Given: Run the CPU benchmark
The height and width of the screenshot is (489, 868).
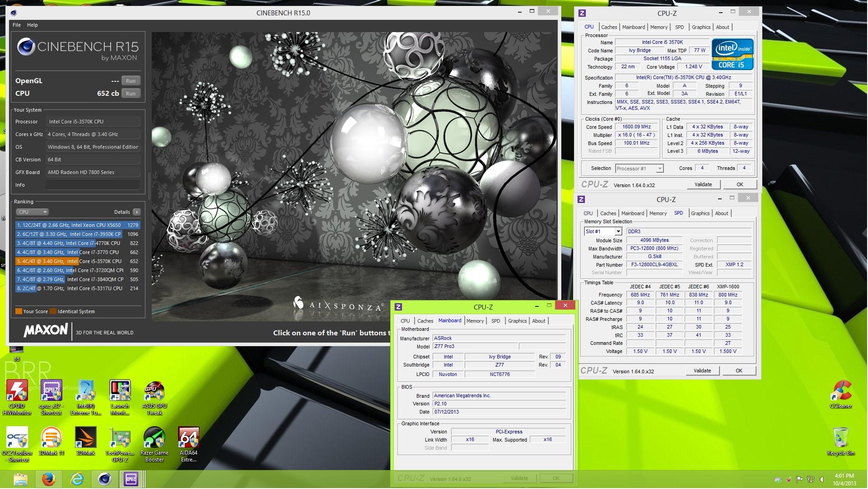Looking at the screenshot, I should [131, 94].
